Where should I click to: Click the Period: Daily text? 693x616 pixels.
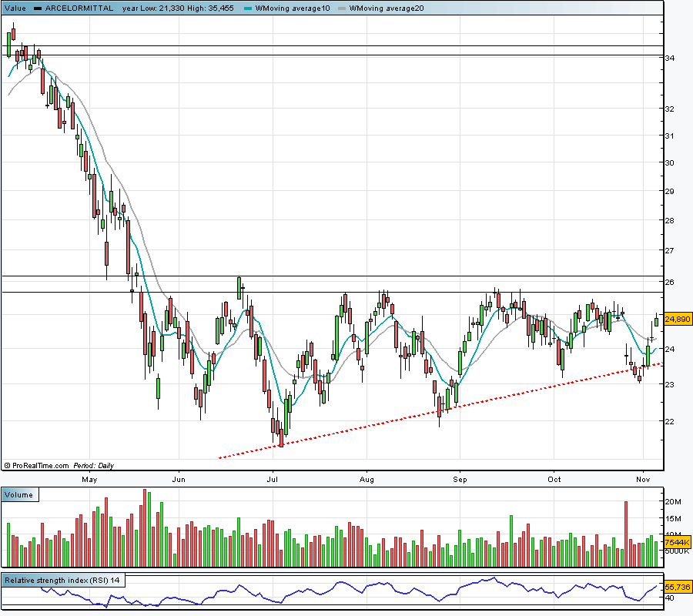94,465
